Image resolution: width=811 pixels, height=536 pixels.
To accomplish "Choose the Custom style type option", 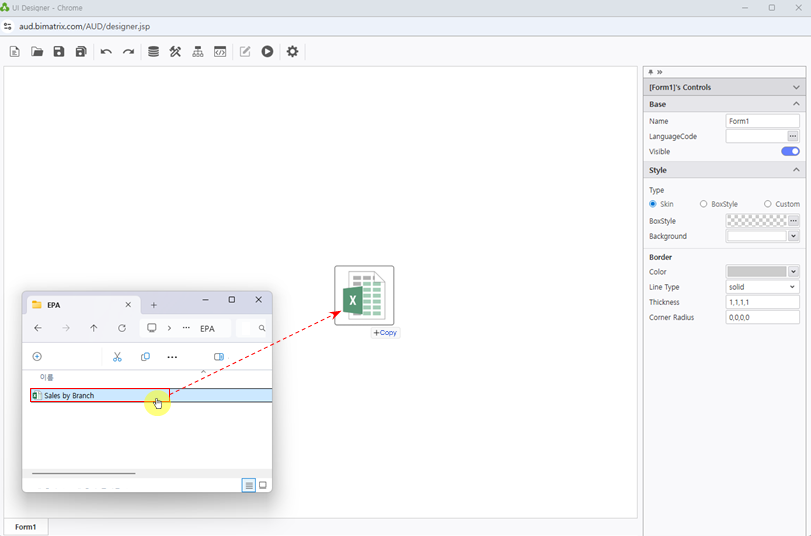I will (x=767, y=204).
